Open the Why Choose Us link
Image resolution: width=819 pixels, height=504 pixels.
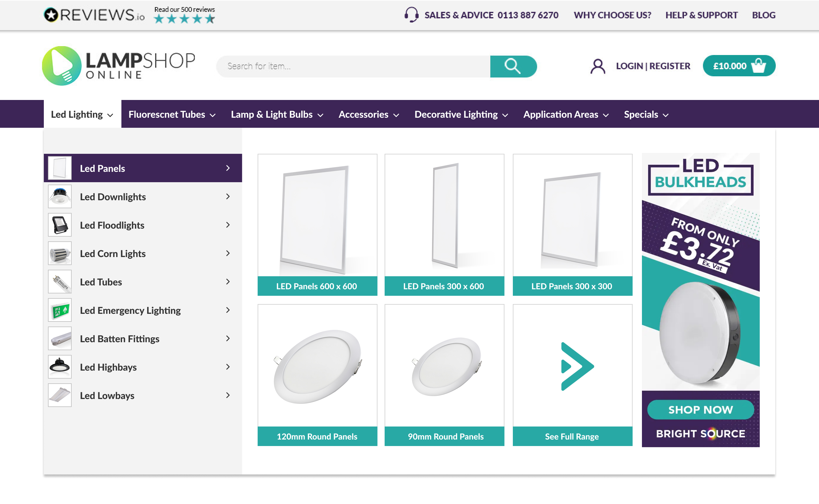612,15
